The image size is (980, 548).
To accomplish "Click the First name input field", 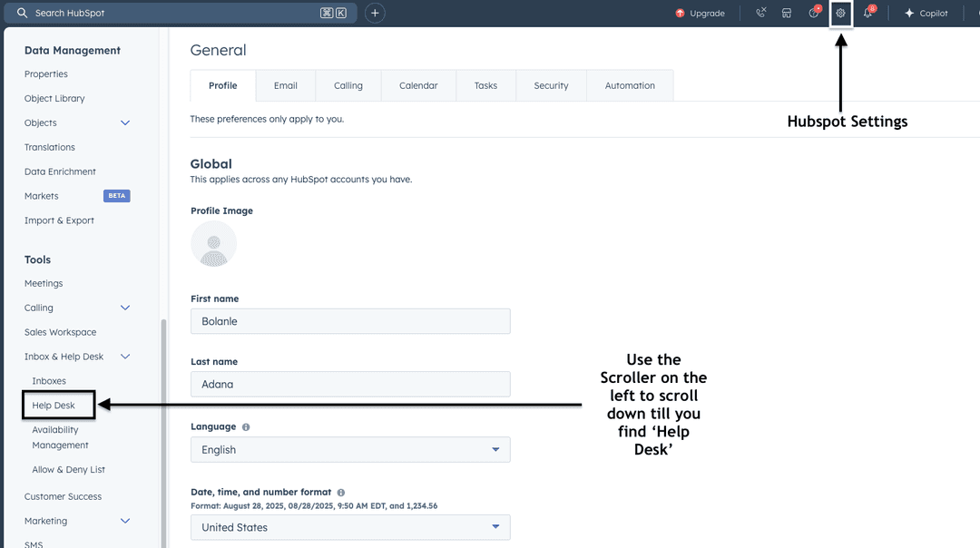I will click(x=349, y=321).
